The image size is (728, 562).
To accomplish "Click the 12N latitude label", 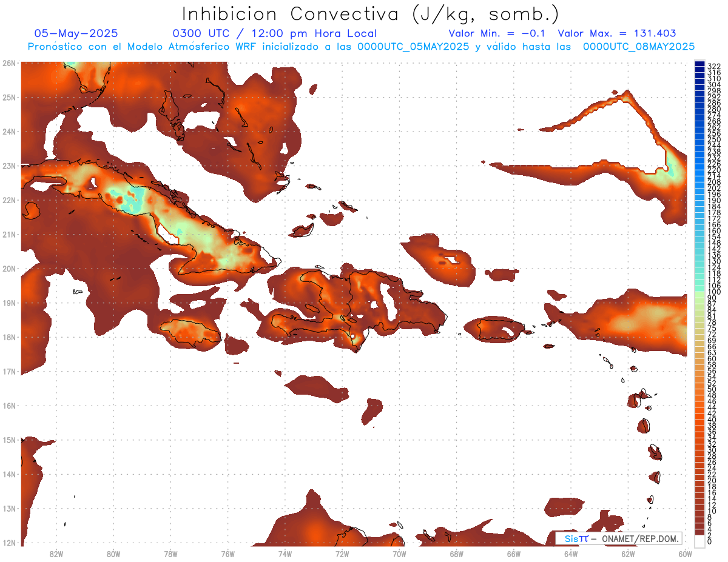I will [x=9, y=543].
